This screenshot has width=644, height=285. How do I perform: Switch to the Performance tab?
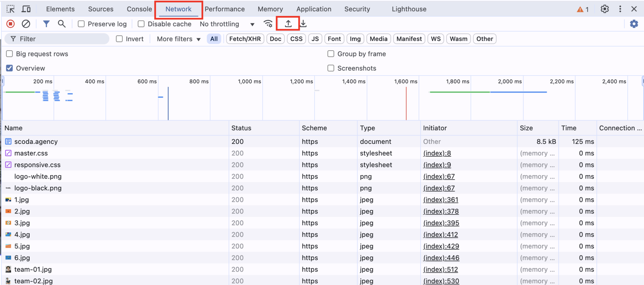coord(225,9)
